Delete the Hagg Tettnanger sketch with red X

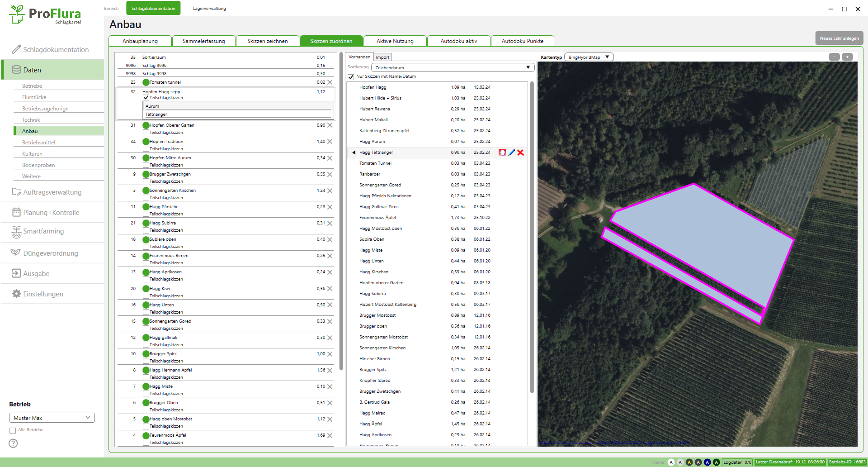521,152
